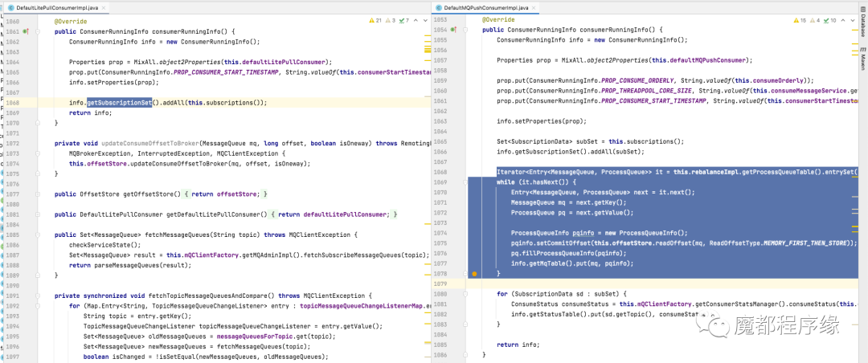Click the folded '{ return offsetStore; }' body

tap(226, 194)
